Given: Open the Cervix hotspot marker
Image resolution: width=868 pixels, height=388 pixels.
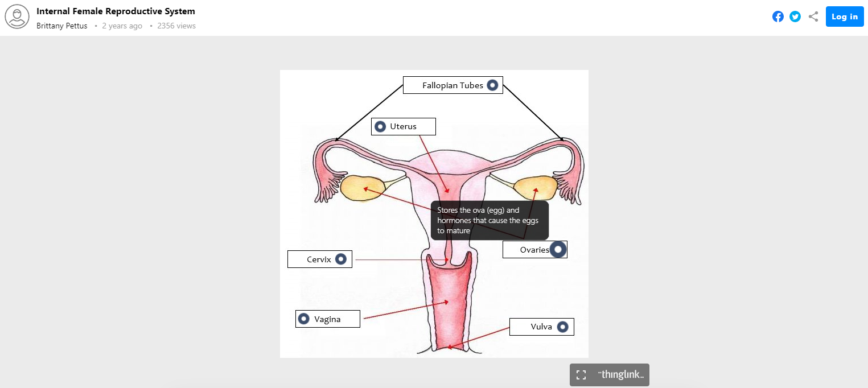Looking at the screenshot, I should [341, 259].
